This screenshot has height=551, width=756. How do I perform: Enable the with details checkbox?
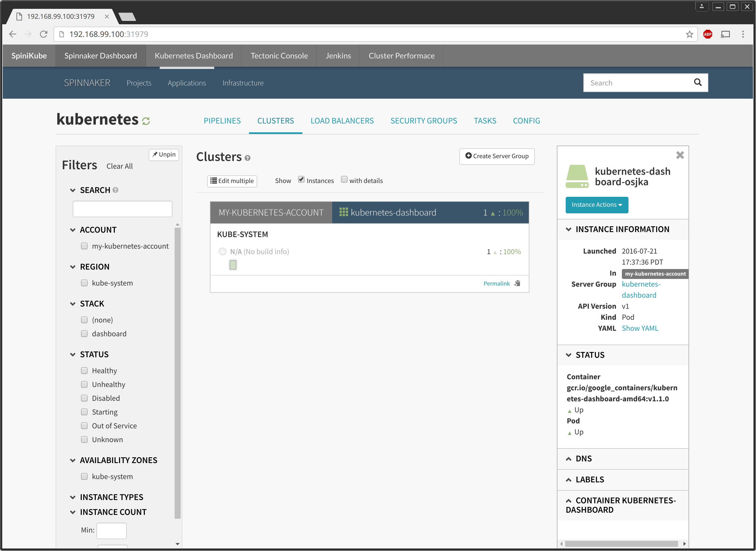344,179
